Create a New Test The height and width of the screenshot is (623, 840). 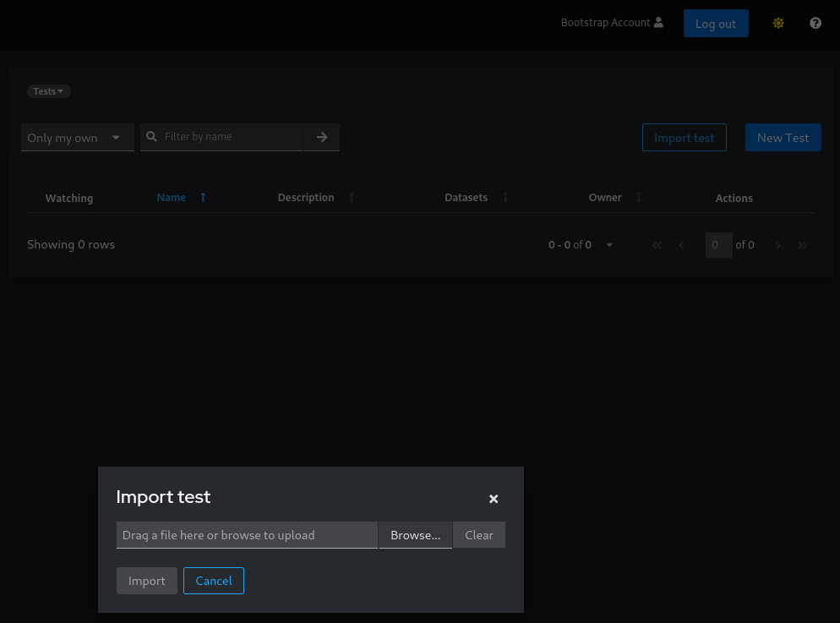coord(783,138)
